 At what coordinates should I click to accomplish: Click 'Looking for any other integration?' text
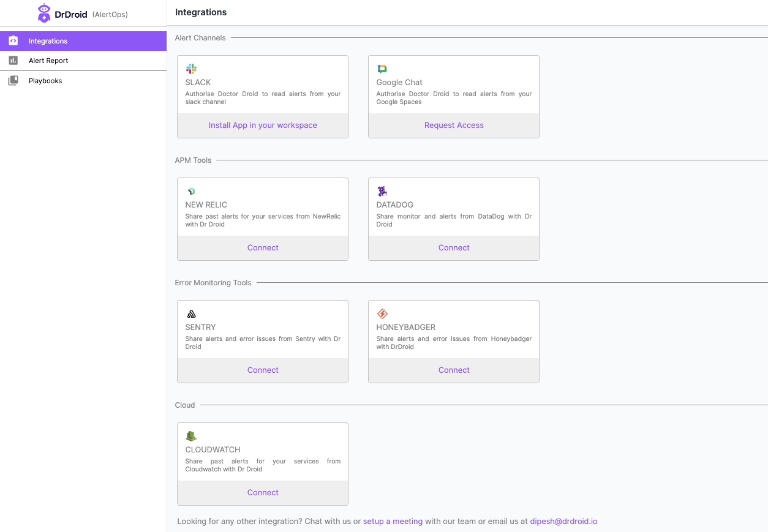pyautogui.click(x=239, y=522)
